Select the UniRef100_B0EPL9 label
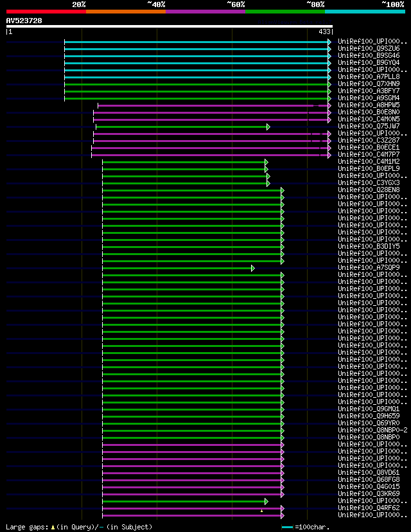Screen dimensions: 411x532 point(369,168)
